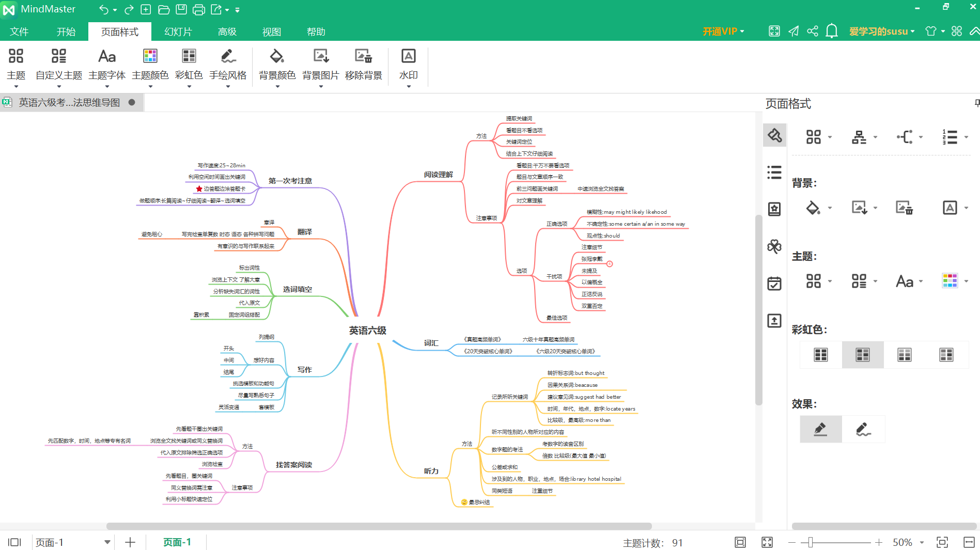Select the 移除背景 remove background icon

(363, 56)
